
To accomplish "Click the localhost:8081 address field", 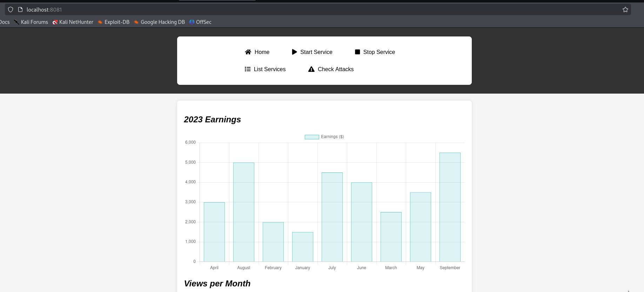I will 316,9.
